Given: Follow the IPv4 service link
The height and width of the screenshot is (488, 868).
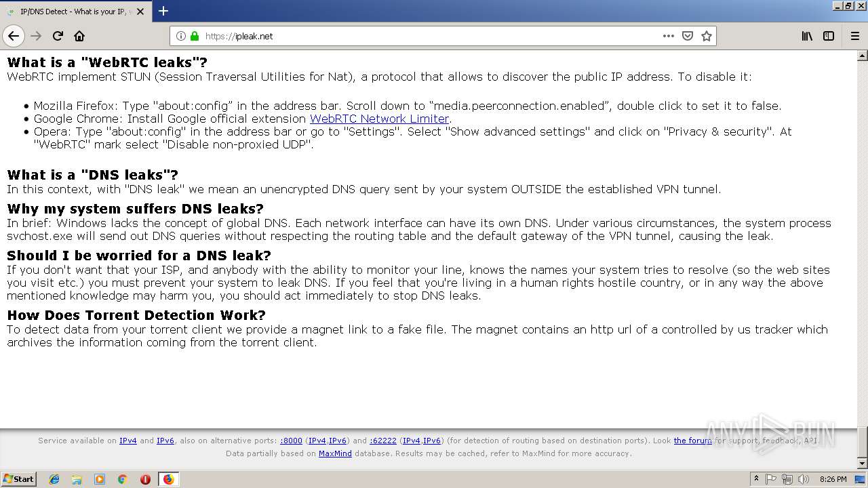Looking at the screenshot, I should coord(128,441).
